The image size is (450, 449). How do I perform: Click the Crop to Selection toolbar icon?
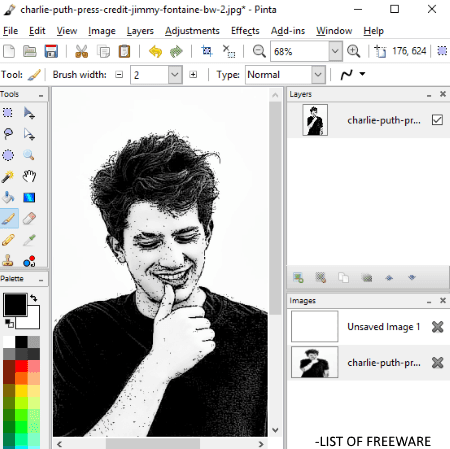[206, 51]
